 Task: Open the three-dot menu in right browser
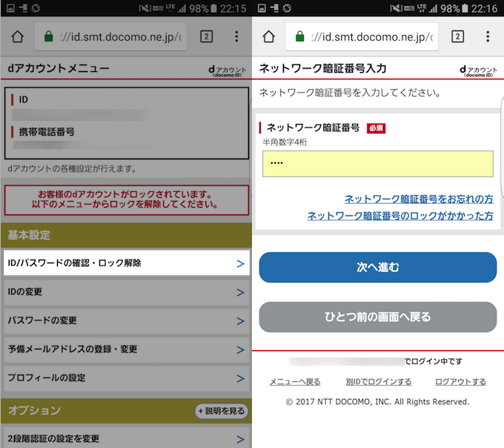coord(488,37)
